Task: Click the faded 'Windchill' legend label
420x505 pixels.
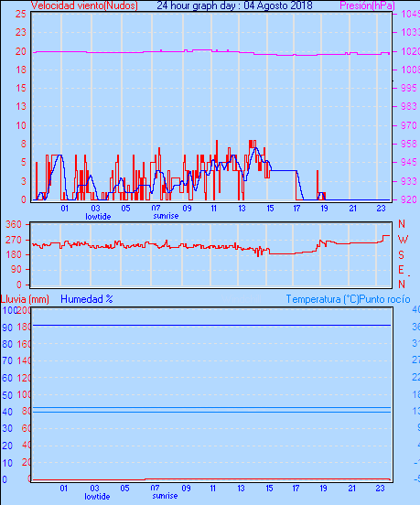Action: tap(242, 299)
